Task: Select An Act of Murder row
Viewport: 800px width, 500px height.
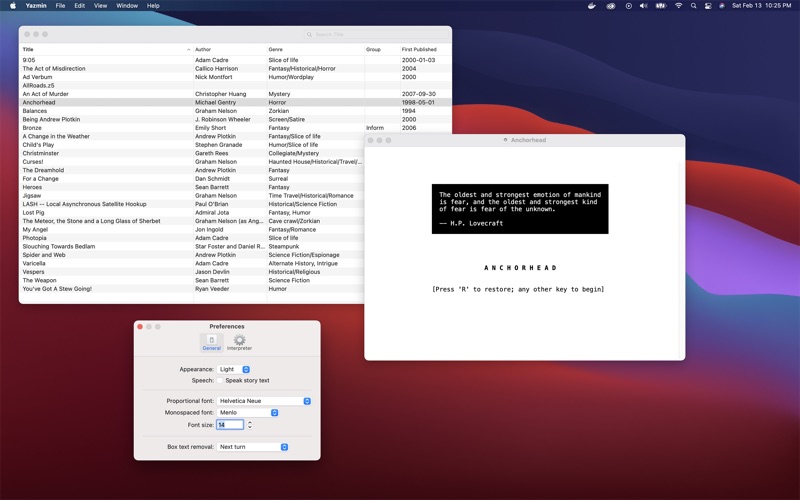Action: (235, 94)
